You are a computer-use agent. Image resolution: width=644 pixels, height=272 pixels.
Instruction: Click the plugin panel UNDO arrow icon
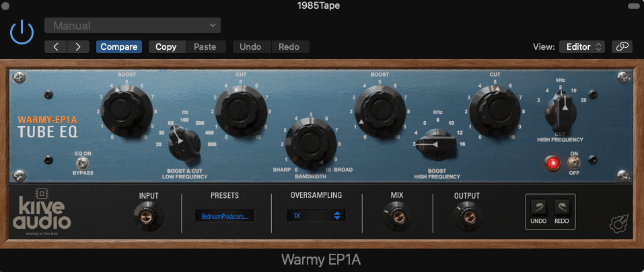(x=538, y=207)
